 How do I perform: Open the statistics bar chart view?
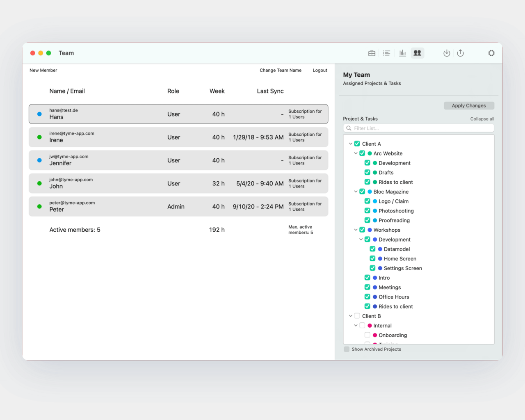(402, 53)
